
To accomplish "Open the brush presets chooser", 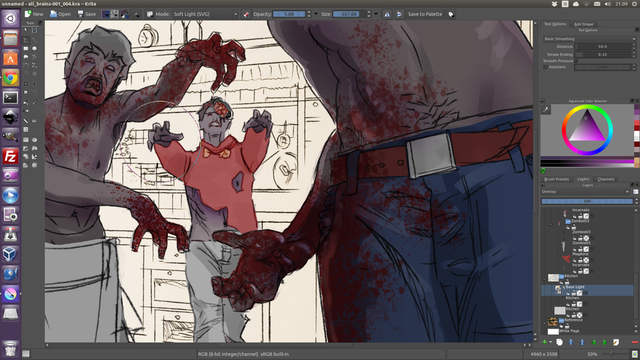I will click(x=150, y=14).
